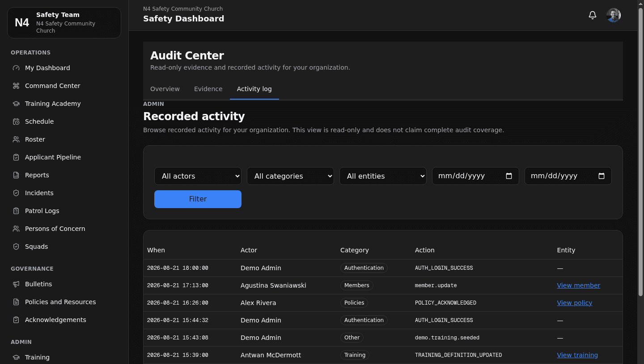This screenshot has width=644, height=364.
Task: Apply filters with the Filter button
Action: coord(198,199)
